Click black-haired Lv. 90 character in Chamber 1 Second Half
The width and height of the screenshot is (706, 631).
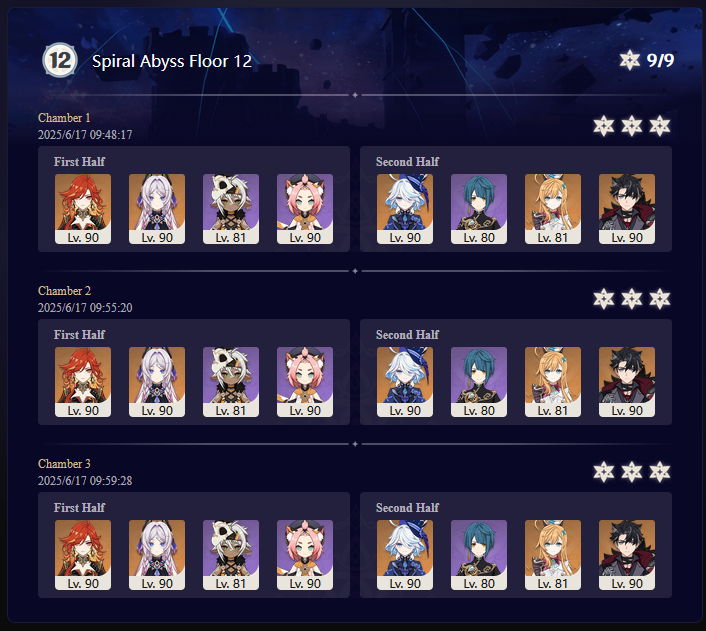[627, 209]
